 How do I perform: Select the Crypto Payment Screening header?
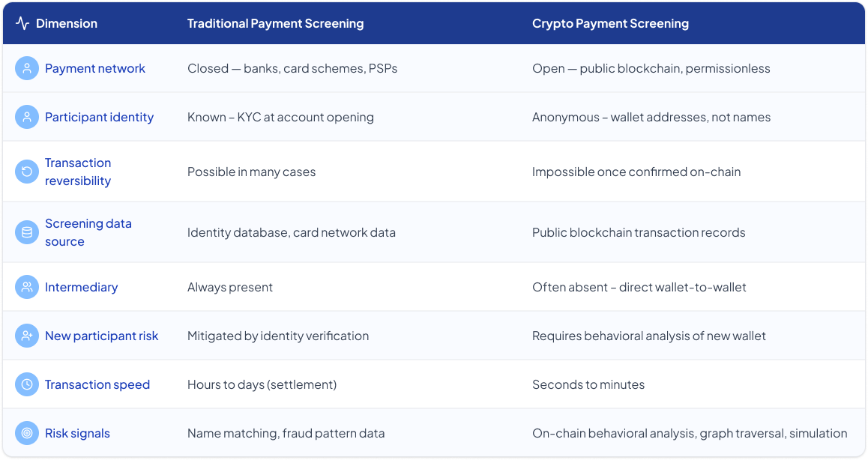610,23
